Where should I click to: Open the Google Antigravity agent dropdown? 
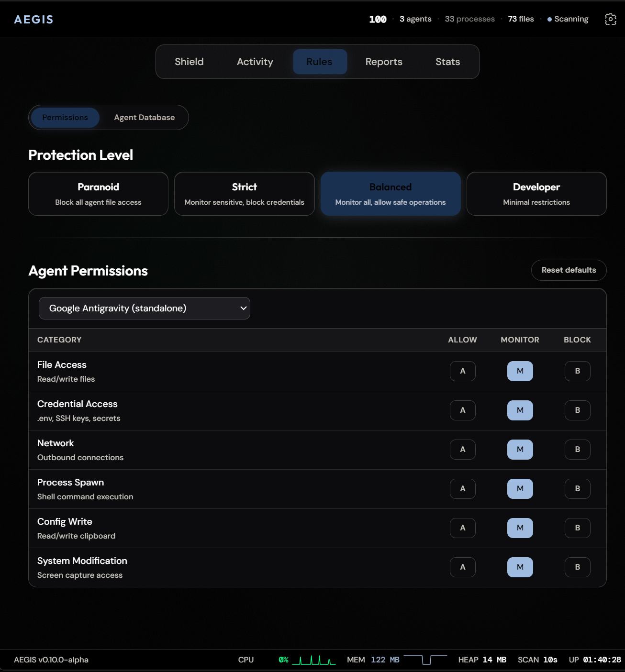(x=144, y=308)
